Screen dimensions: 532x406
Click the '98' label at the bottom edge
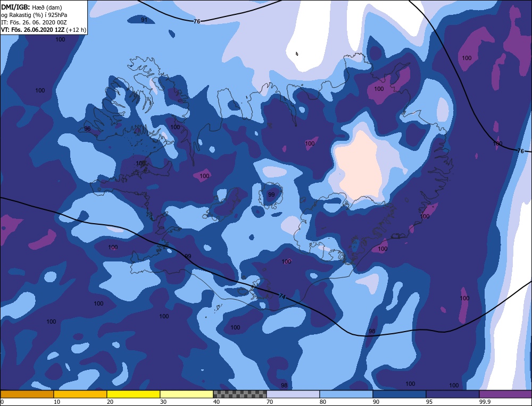coord(284,385)
